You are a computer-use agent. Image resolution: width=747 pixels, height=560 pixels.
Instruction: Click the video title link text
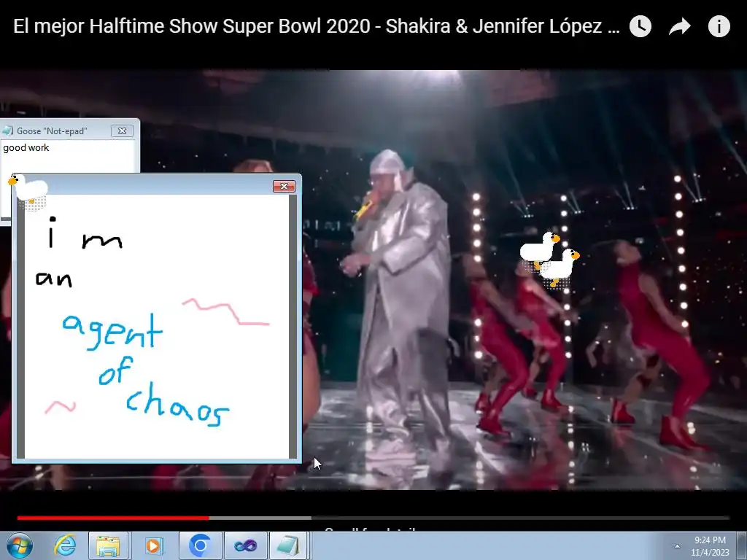pyautogui.click(x=317, y=26)
